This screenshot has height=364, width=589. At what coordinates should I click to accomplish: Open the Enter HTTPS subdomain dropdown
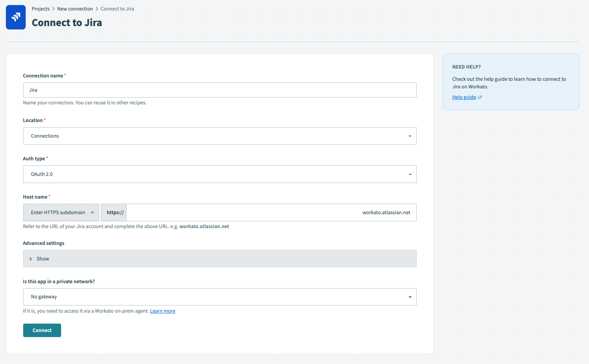61,213
